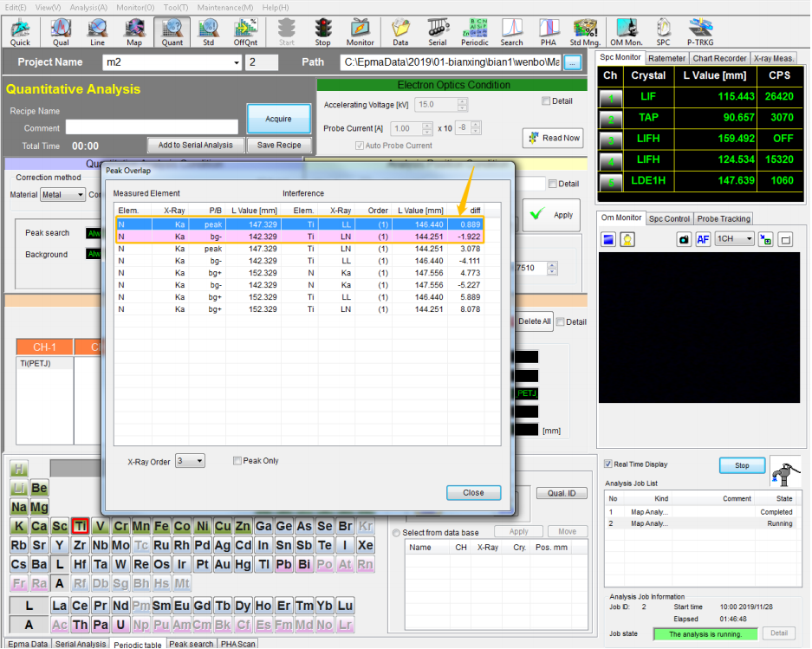The height and width of the screenshot is (649, 812).
Task: Open the Peak search bottom tab
Action: click(x=192, y=644)
